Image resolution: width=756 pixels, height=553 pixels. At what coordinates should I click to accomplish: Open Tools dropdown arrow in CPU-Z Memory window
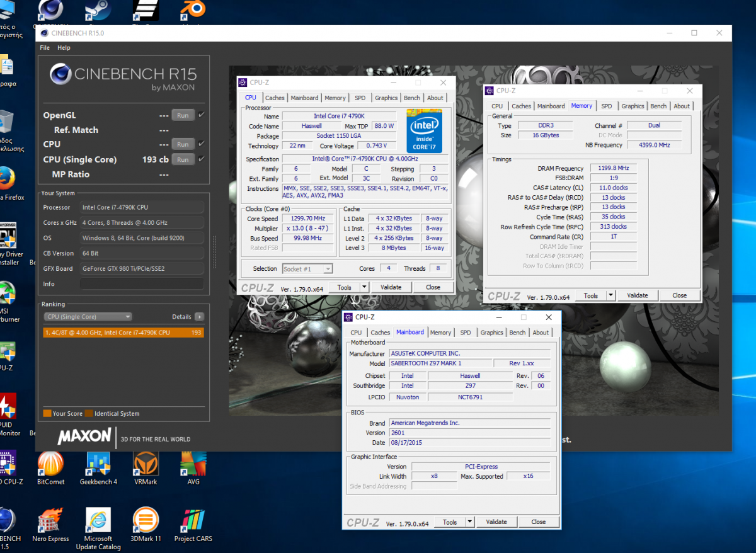pos(610,295)
